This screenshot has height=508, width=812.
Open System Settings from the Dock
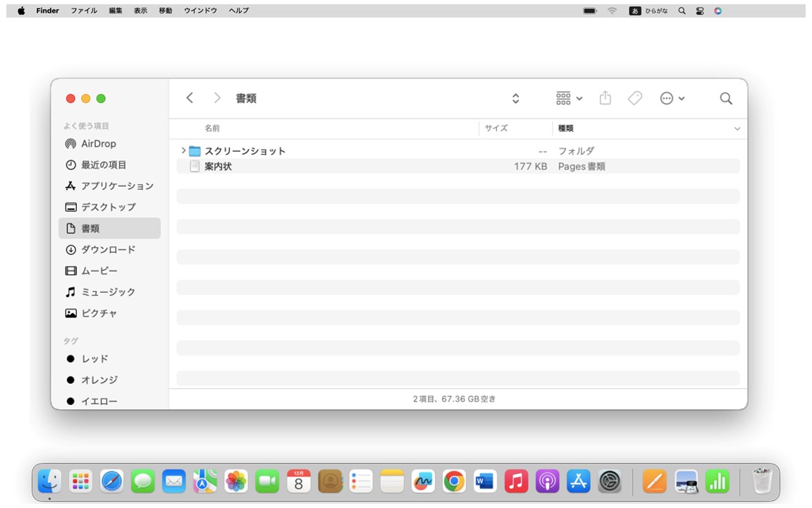click(x=610, y=482)
